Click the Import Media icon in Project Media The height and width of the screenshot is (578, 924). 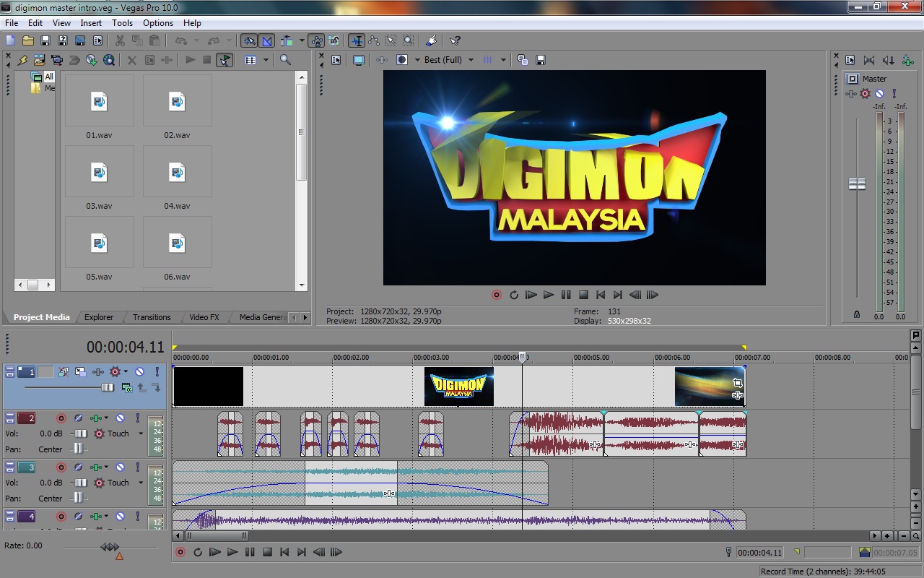39,60
